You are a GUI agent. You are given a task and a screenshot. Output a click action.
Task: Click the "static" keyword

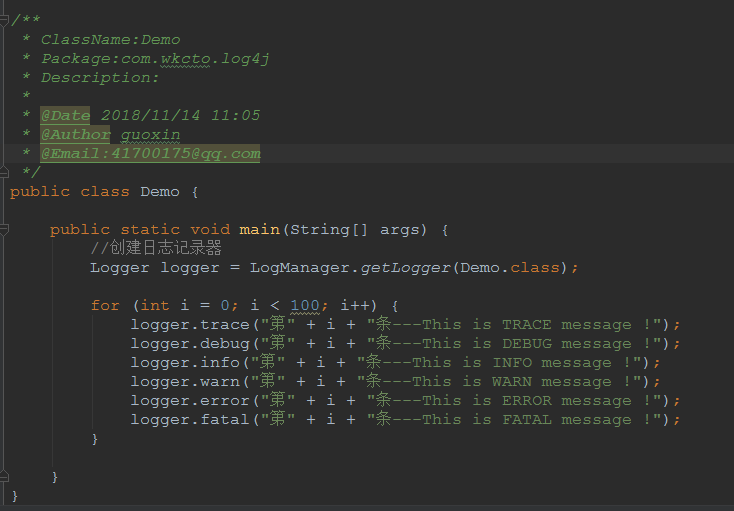150,230
